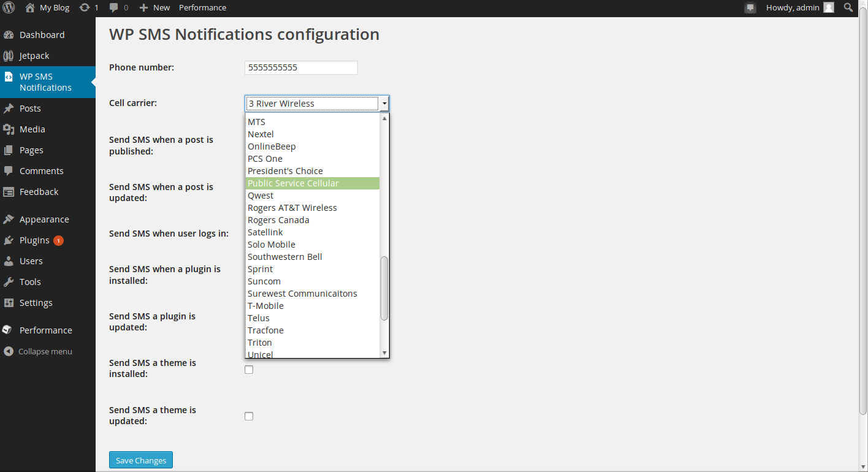
Task: Toggle Send SMS when theme is updated checkbox
Action: [249, 416]
